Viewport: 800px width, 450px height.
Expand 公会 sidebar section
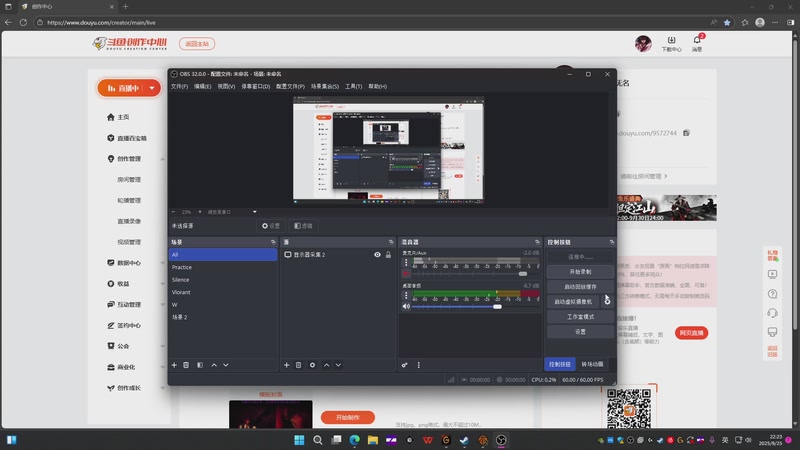pyautogui.click(x=163, y=346)
